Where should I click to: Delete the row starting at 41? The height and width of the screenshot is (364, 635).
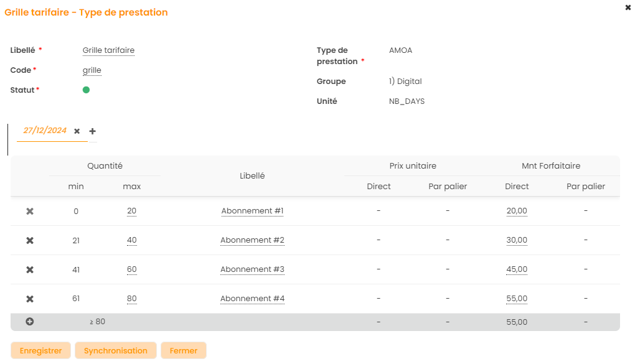(30, 270)
